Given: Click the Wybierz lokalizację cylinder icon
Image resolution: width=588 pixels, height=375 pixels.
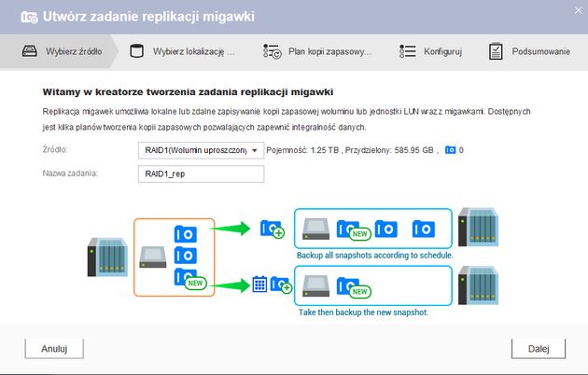Looking at the screenshot, I should click(x=136, y=51).
